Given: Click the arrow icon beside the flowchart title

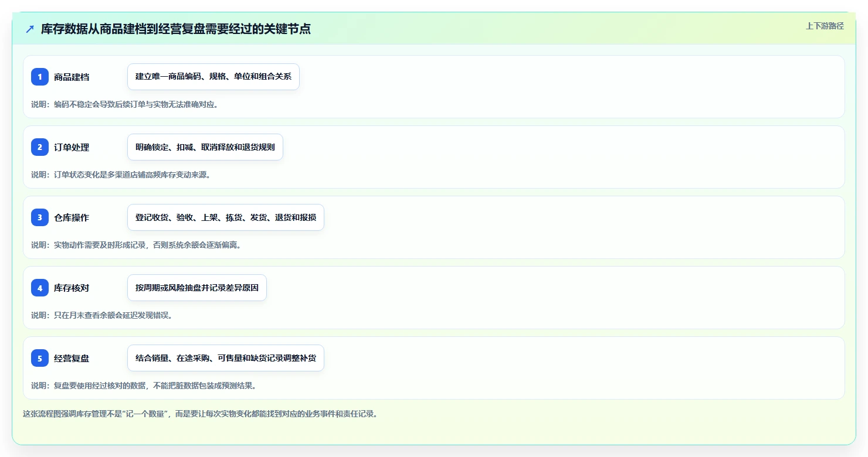Looking at the screenshot, I should pyautogui.click(x=29, y=29).
